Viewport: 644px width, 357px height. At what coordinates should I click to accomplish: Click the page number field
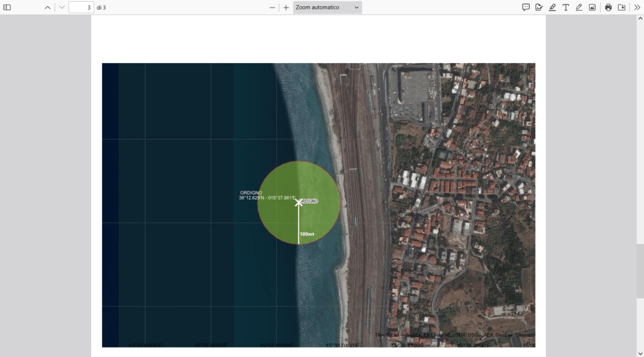81,8
